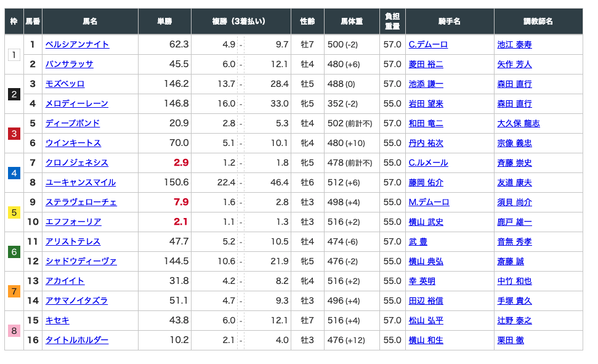Click the white frame 1 badge
598x364 pixels.
click(x=14, y=55)
